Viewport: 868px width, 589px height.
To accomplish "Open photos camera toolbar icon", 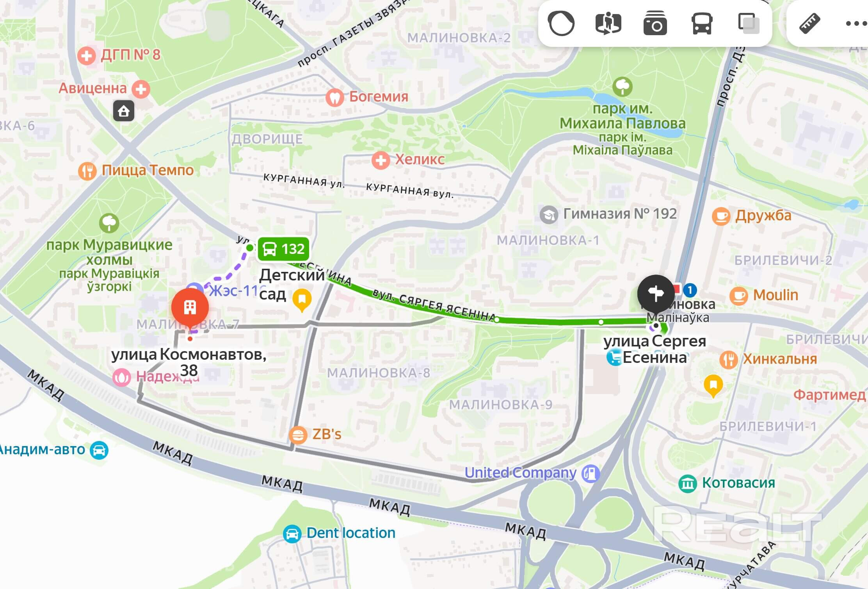I will tap(655, 23).
